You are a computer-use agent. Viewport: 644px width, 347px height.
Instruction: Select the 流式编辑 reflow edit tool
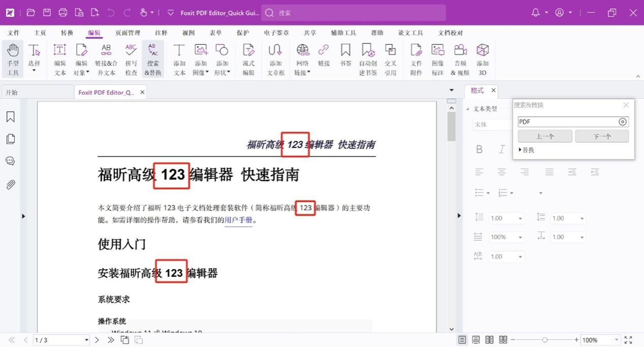coord(248,59)
